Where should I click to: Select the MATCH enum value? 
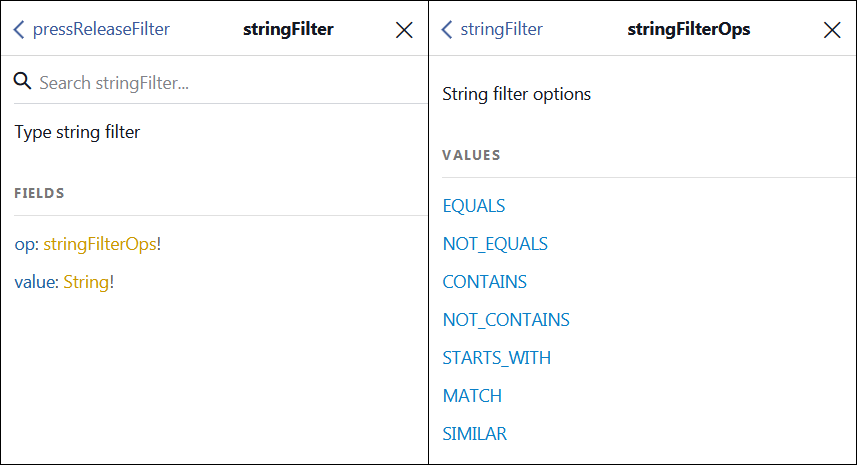click(x=472, y=396)
